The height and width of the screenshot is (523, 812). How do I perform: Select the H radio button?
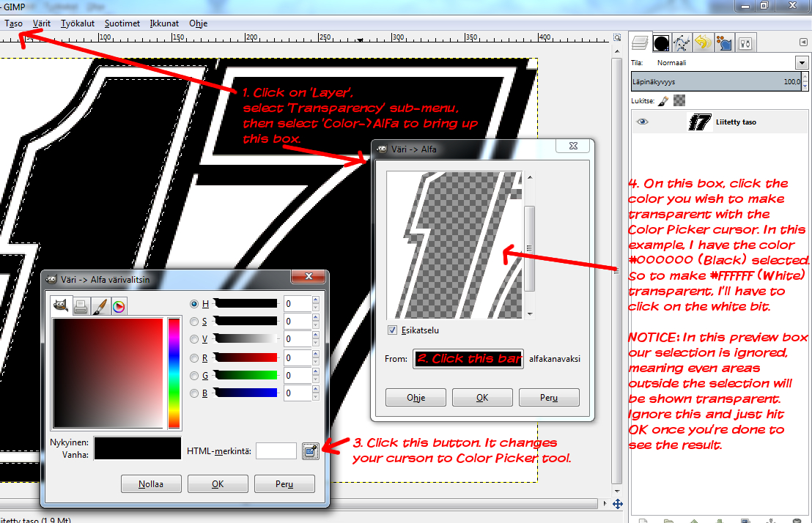point(194,304)
